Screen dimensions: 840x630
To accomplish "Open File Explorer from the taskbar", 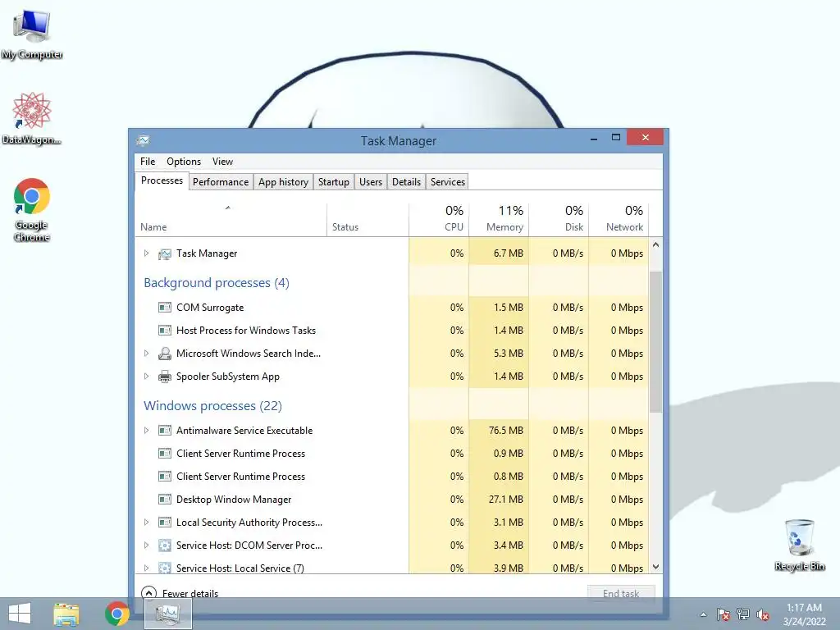I will [66, 614].
